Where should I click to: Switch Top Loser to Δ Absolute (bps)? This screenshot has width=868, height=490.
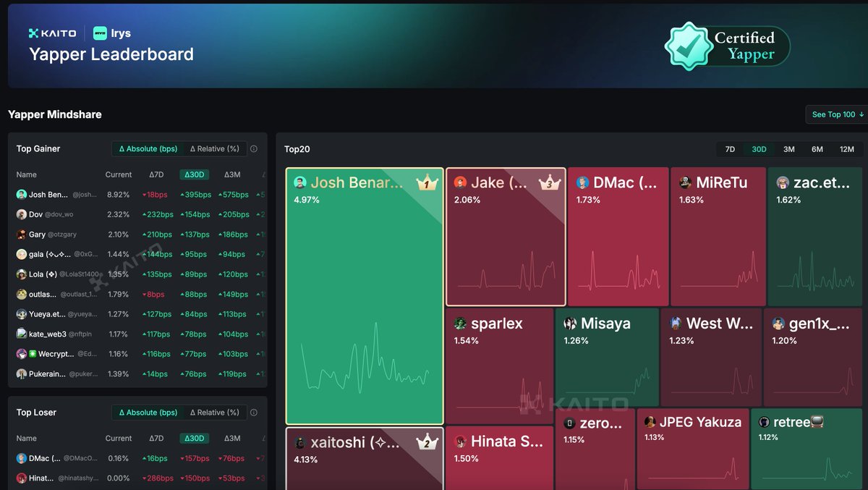coord(148,413)
